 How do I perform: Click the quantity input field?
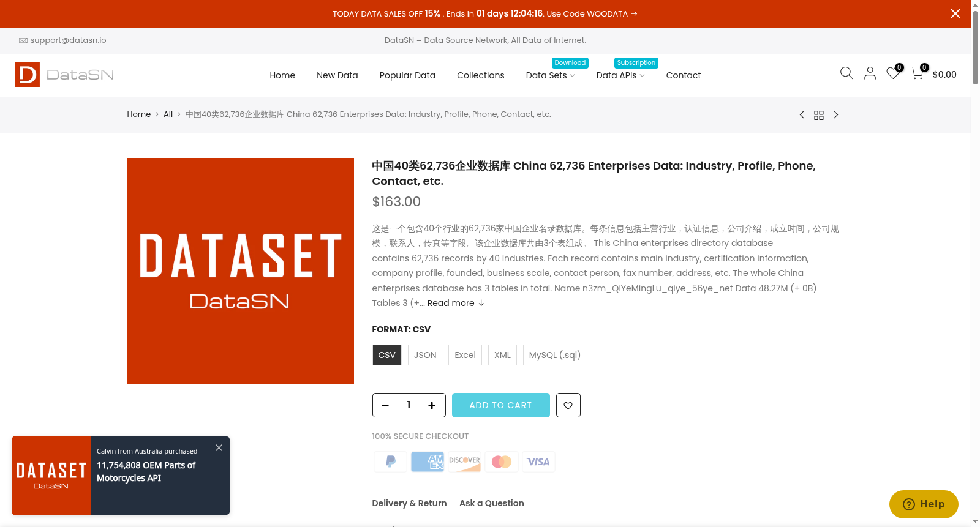(x=409, y=405)
